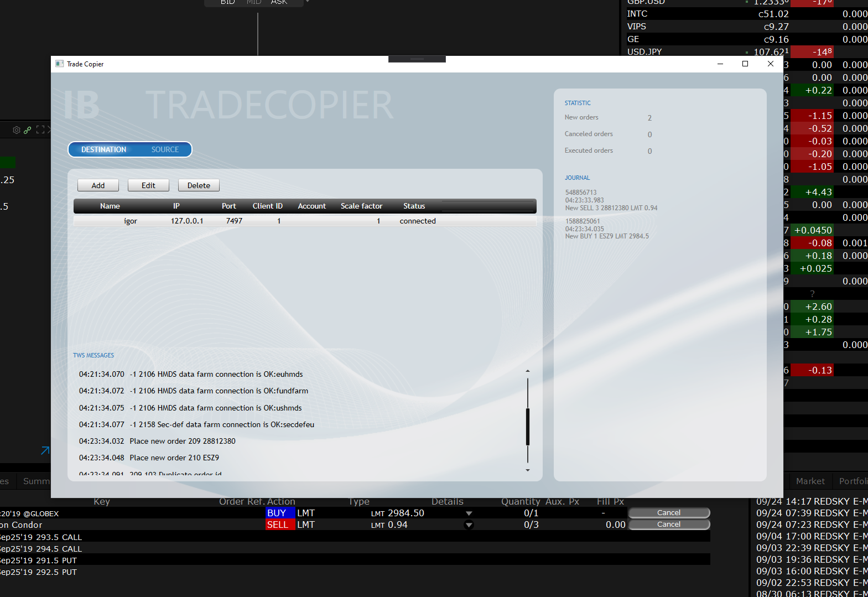
Task: Click the Sep25'19 294.5 CALL leg
Action: [41, 549]
